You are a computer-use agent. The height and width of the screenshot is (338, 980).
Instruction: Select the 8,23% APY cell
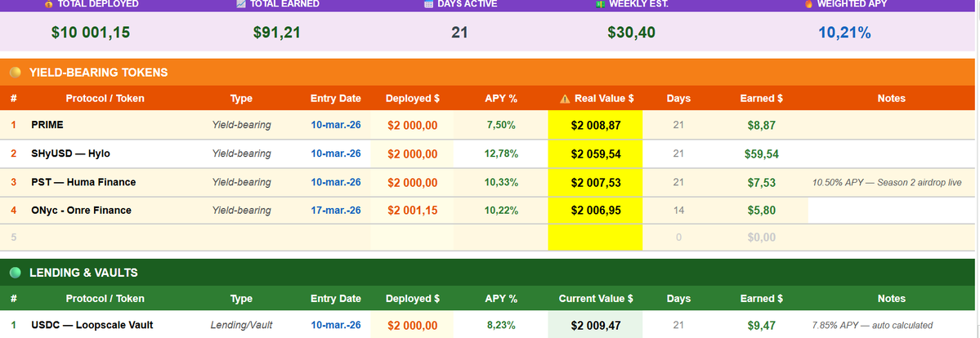pos(501,325)
